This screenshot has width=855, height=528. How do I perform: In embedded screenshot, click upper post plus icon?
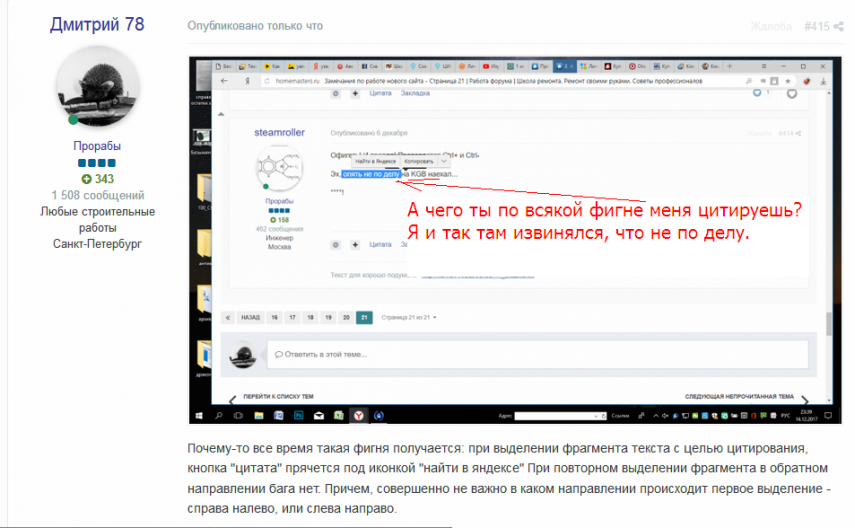point(355,93)
